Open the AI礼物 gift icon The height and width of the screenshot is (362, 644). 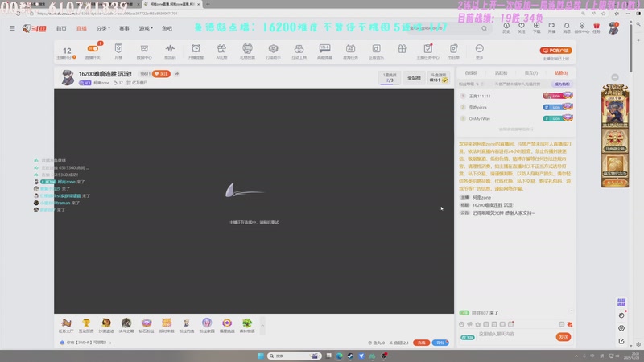pos(221,48)
